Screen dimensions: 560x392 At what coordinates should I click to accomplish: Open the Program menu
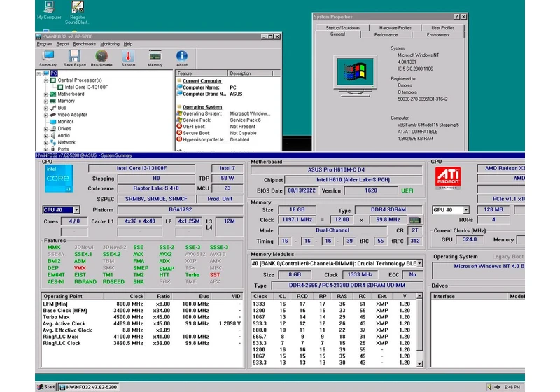click(x=44, y=44)
